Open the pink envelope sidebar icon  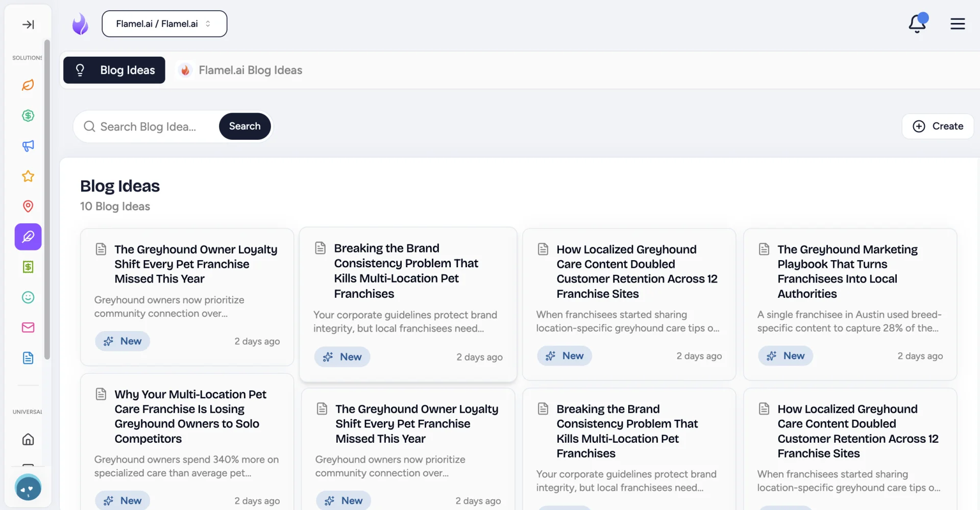28,327
